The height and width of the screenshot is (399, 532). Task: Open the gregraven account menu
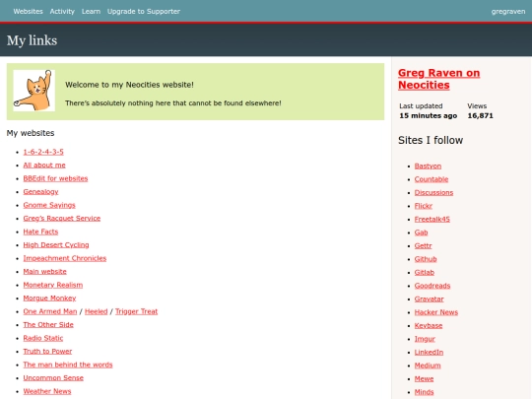pos(508,12)
